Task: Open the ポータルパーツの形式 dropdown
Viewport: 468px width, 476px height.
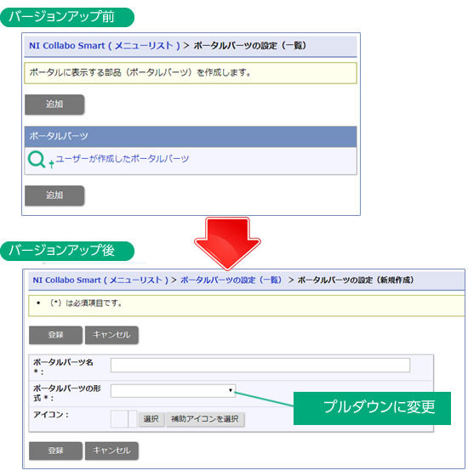Action: [x=173, y=390]
